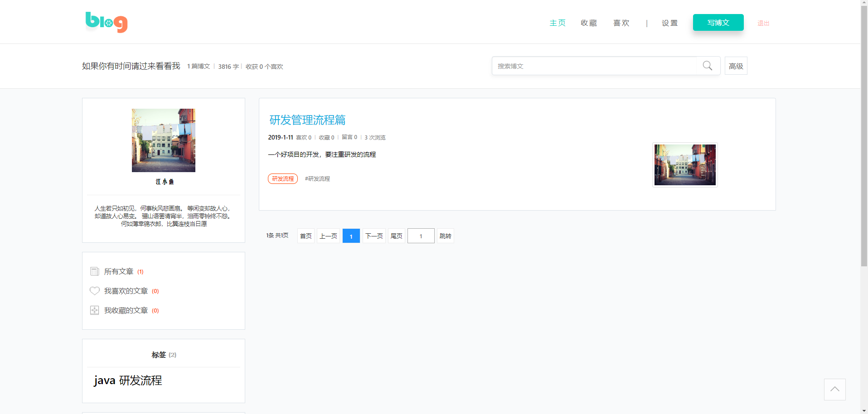
Task: Open 高级 advanced search
Action: pyautogui.click(x=736, y=66)
